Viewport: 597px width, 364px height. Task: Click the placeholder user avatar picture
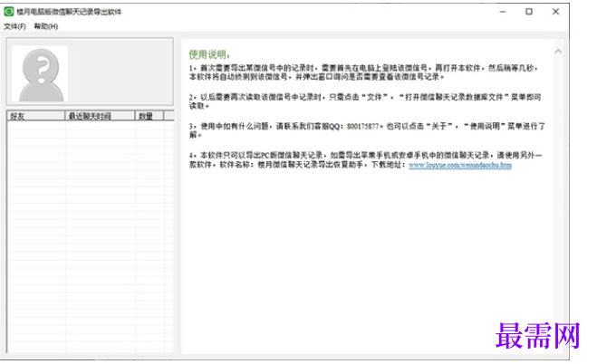pos(40,73)
